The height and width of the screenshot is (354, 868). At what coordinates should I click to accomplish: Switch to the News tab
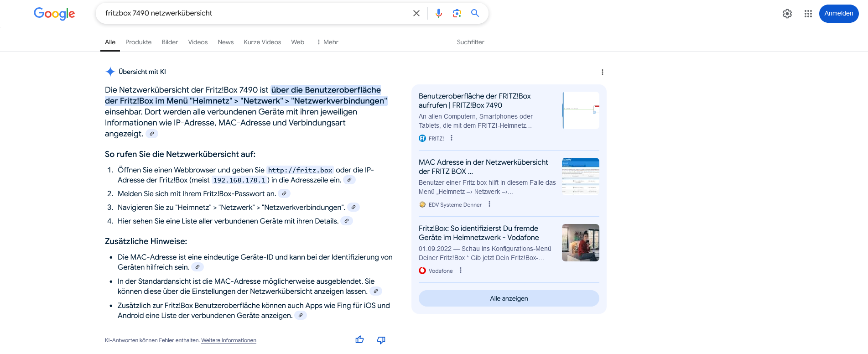tap(226, 42)
